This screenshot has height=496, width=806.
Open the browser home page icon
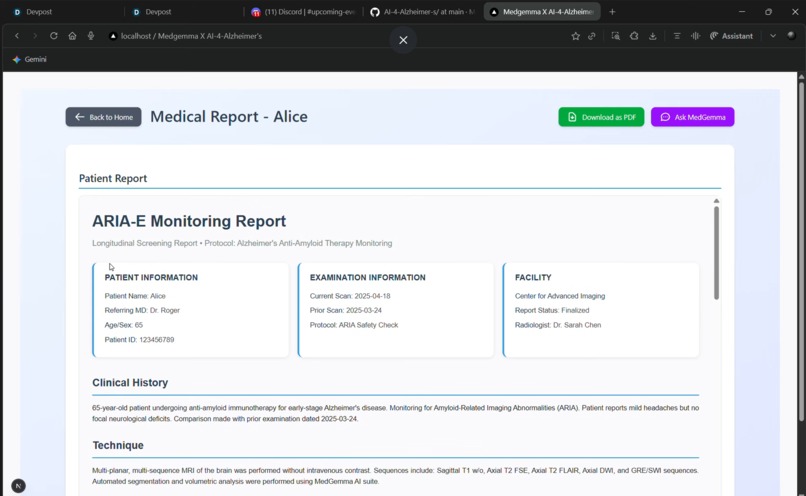[x=72, y=36]
